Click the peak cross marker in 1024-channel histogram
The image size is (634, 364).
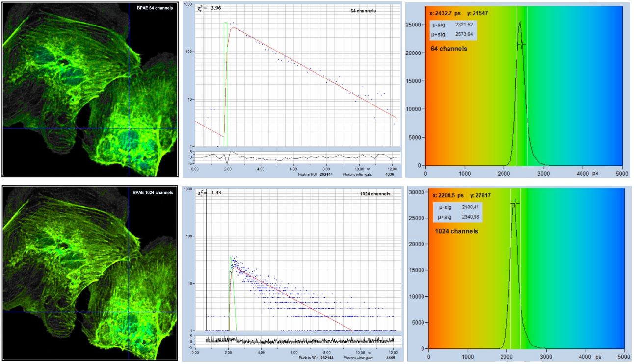(514, 203)
